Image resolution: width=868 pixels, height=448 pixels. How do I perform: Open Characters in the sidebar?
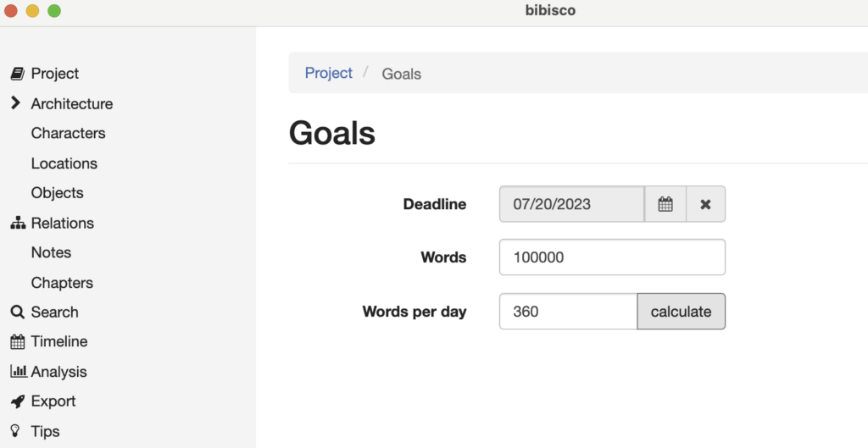coord(68,133)
